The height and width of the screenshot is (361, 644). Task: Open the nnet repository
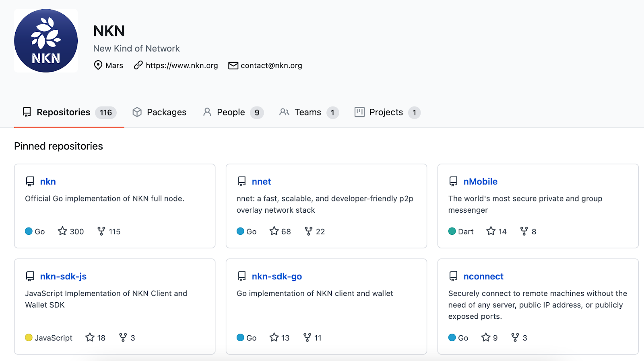(261, 182)
